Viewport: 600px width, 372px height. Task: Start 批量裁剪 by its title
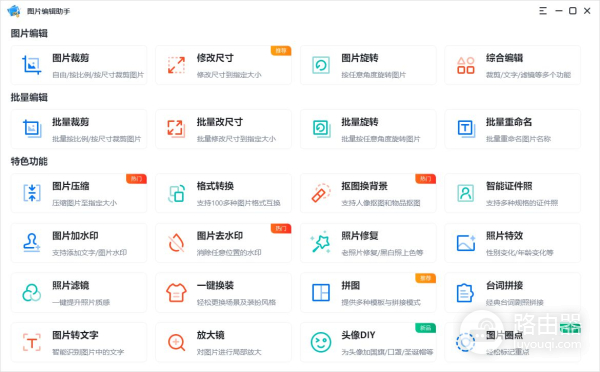tap(71, 122)
